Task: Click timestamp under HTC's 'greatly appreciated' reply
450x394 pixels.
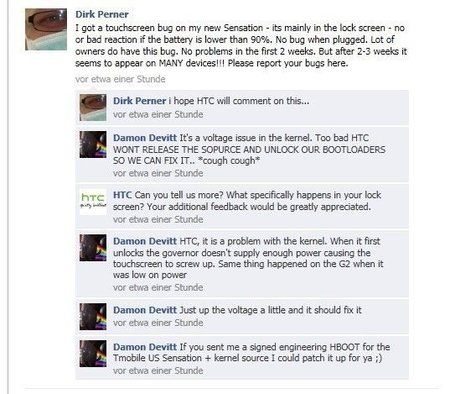Action: (158, 219)
